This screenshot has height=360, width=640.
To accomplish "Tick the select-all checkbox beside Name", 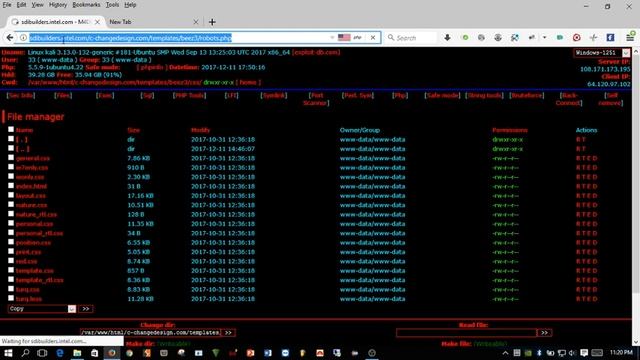I will pyautogui.click(x=11, y=129).
